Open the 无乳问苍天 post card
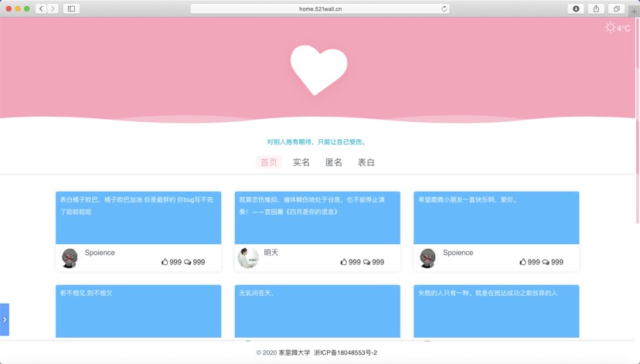 [x=318, y=311]
